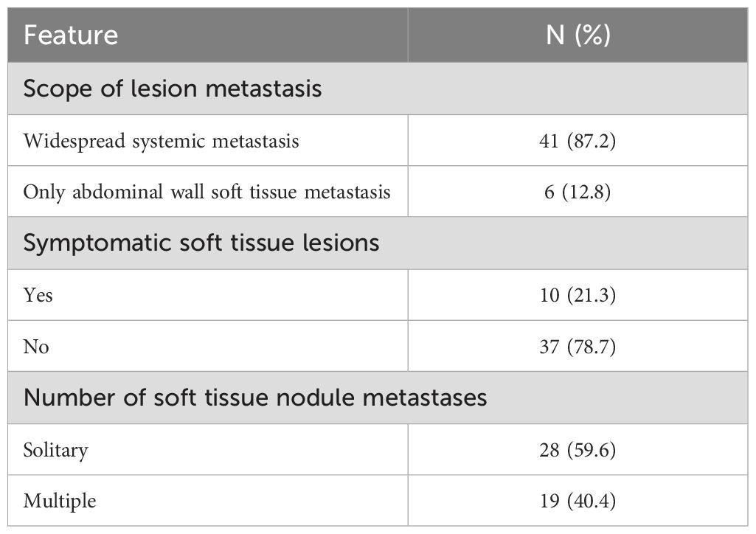Screen dimensions: 756x534
Task: Click the 10 (21.3) value cell
Action: pos(578,295)
